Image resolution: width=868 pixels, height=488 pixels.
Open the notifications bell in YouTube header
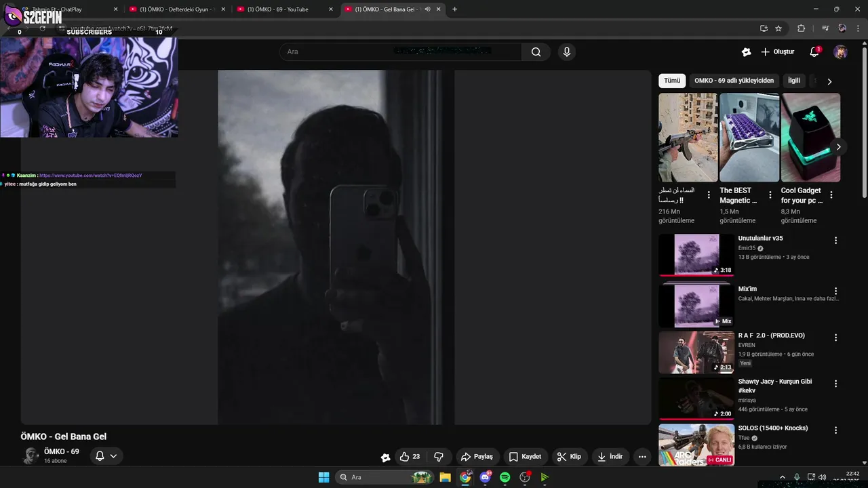point(815,52)
